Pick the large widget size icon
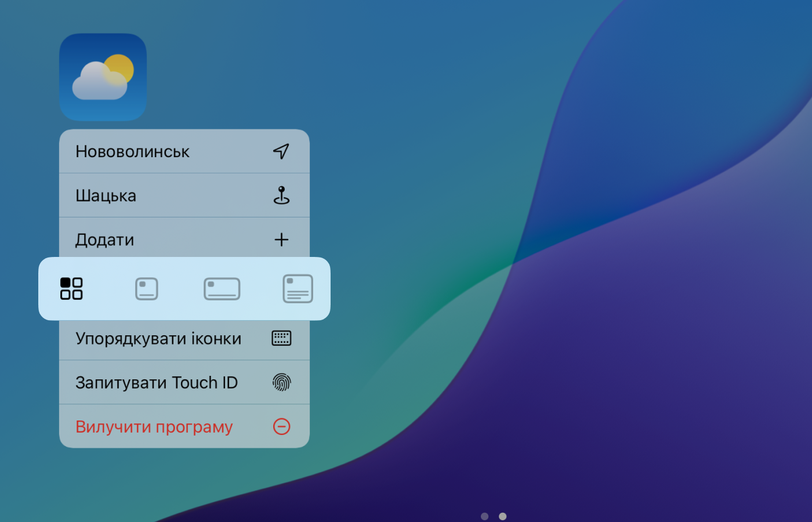The width and height of the screenshot is (812, 522). point(298,289)
